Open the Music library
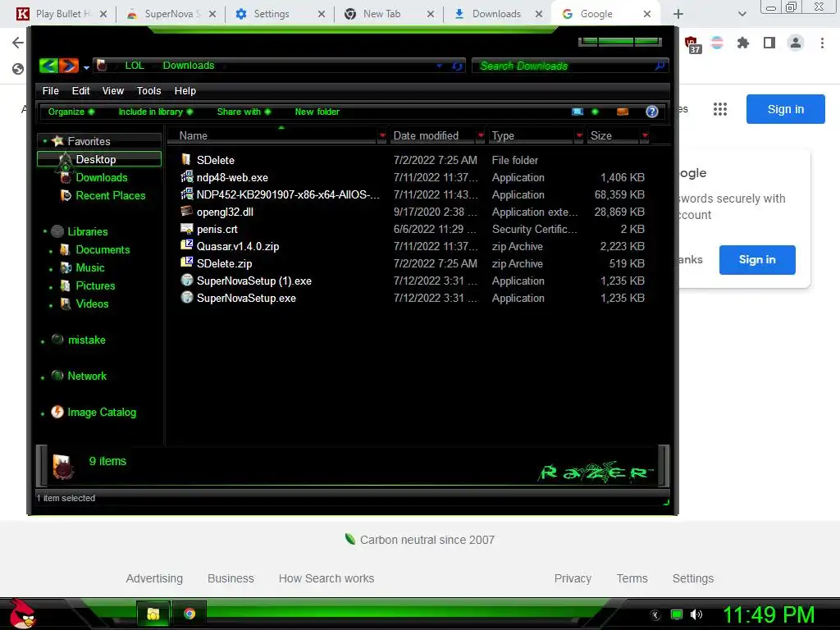Image resolution: width=840 pixels, height=630 pixels. click(90, 268)
